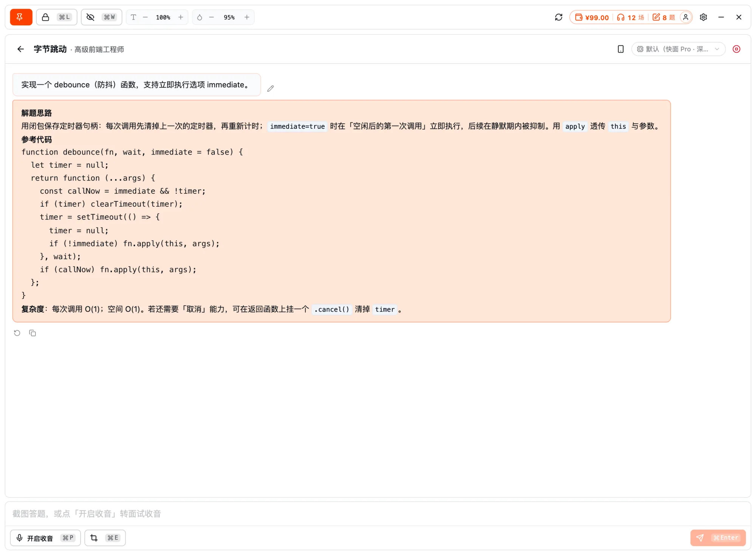Click the red record stop icon
The image size is (756, 555).
736,49
